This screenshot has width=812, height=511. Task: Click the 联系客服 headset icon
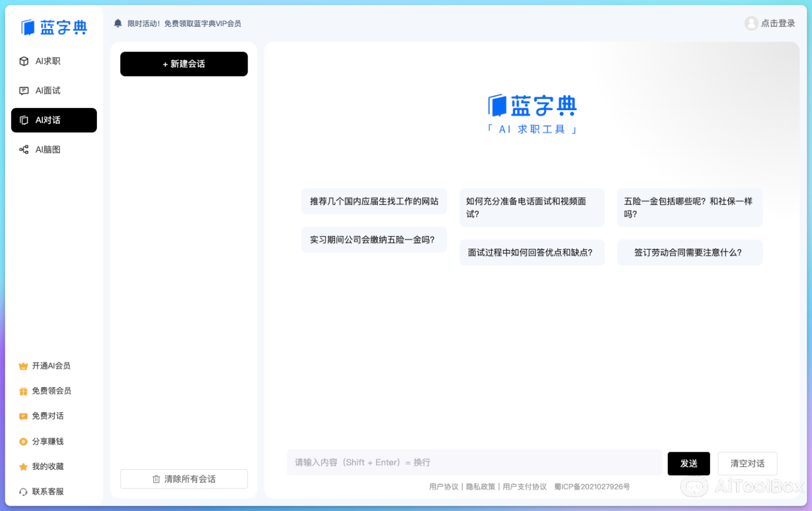22,491
